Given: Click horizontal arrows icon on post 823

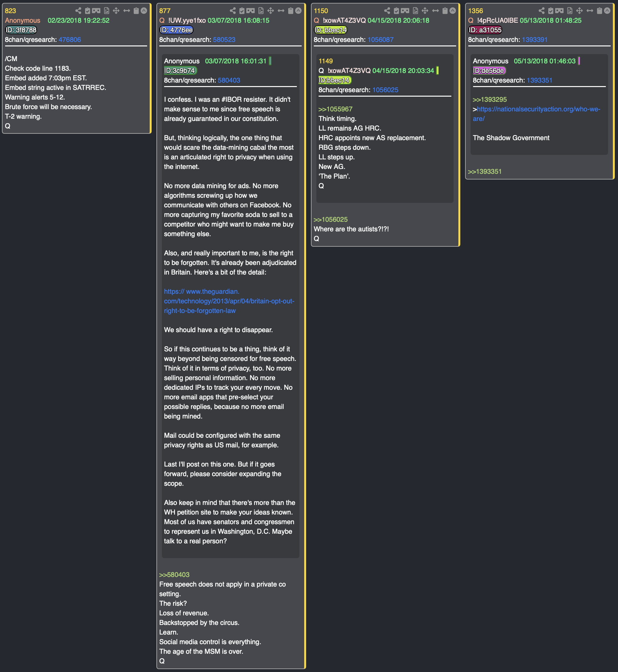Looking at the screenshot, I should 126,11.
